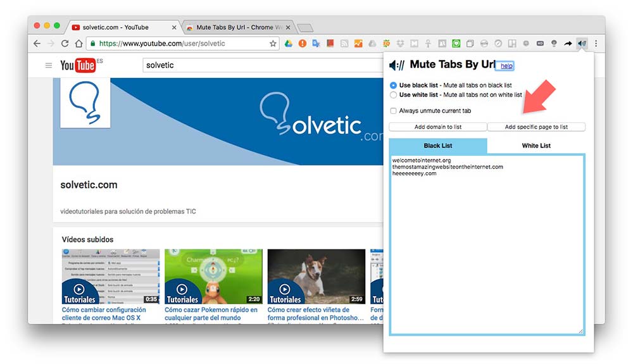Click the orange SQ gear extension
Screen dimensions: 633x364
[386, 44]
